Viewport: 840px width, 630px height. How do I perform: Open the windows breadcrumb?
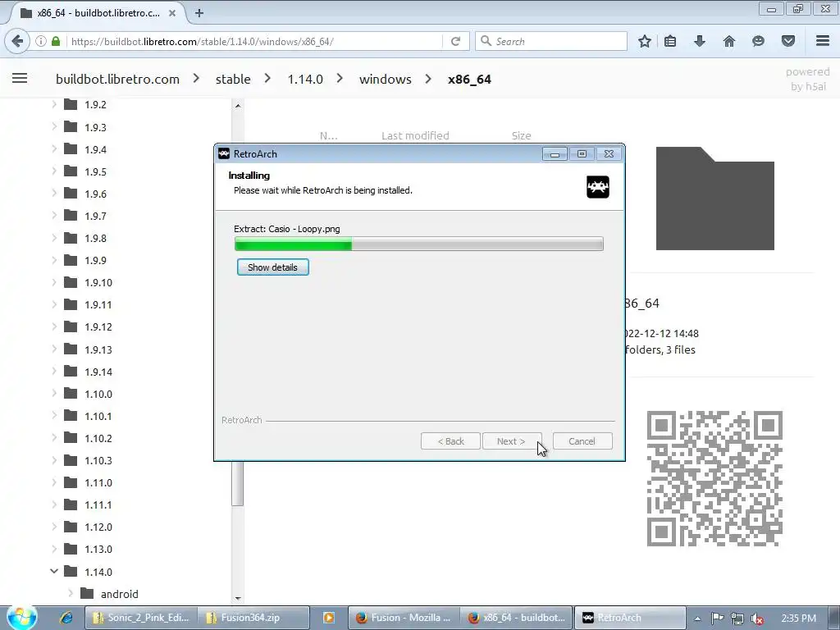pyautogui.click(x=386, y=80)
